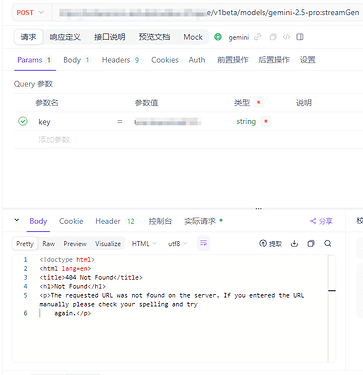Click the code generation icon
This screenshot has height=375, width=363.
286,37
